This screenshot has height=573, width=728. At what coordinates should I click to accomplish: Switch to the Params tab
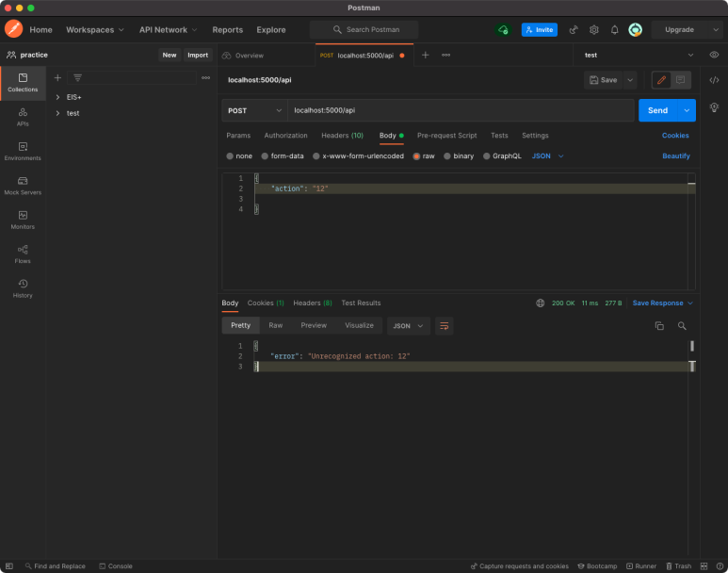pyautogui.click(x=238, y=135)
